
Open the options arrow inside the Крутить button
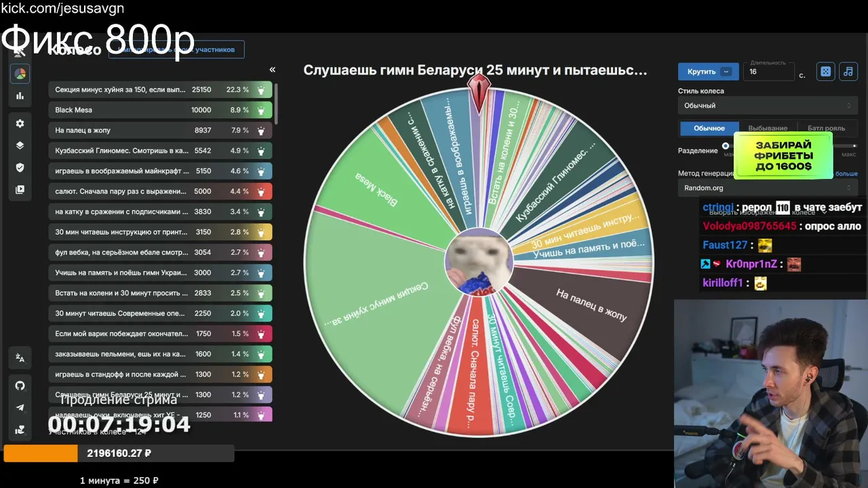pos(727,71)
